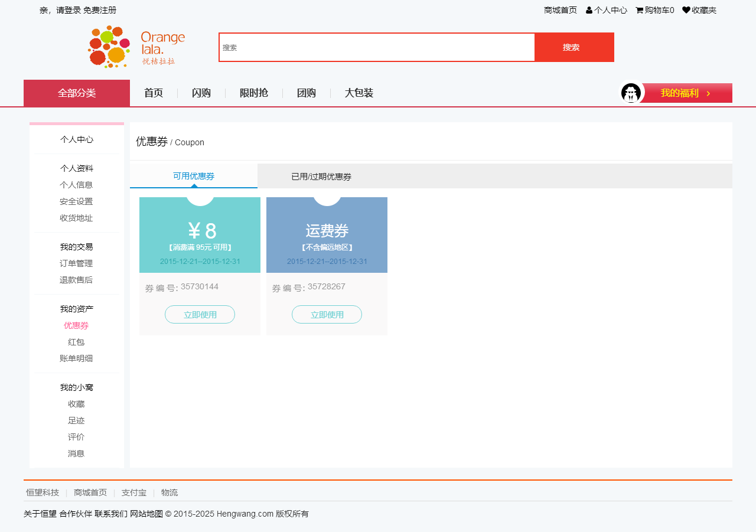Screen dimensions: 756x532
Task: Open 支付宝 footer link
Action: pos(134,492)
